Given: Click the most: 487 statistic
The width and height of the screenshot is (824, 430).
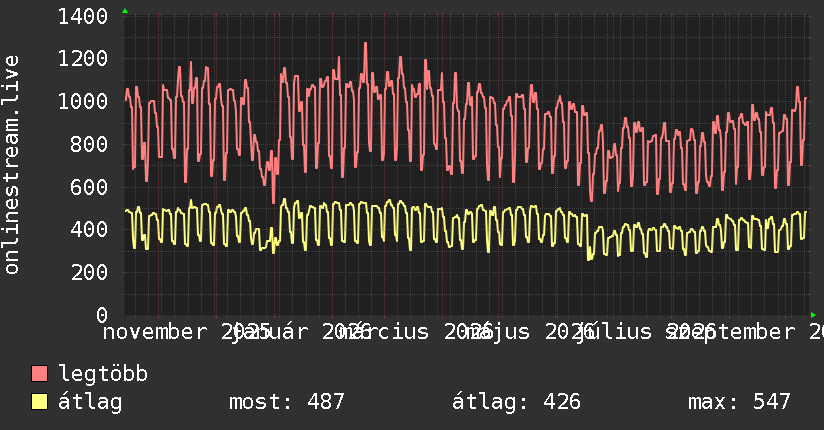Looking at the screenshot, I should click(x=287, y=402).
